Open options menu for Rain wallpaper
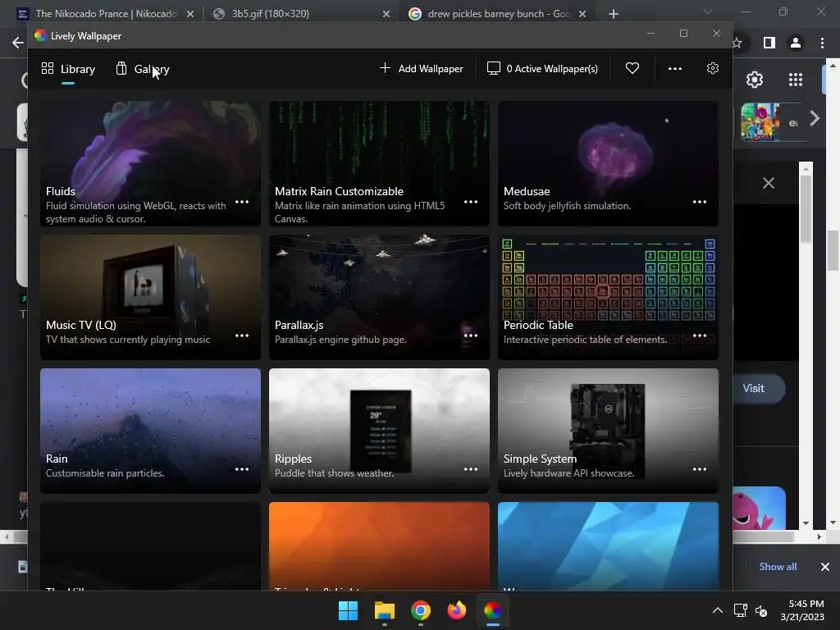The image size is (840, 630). click(242, 469)
